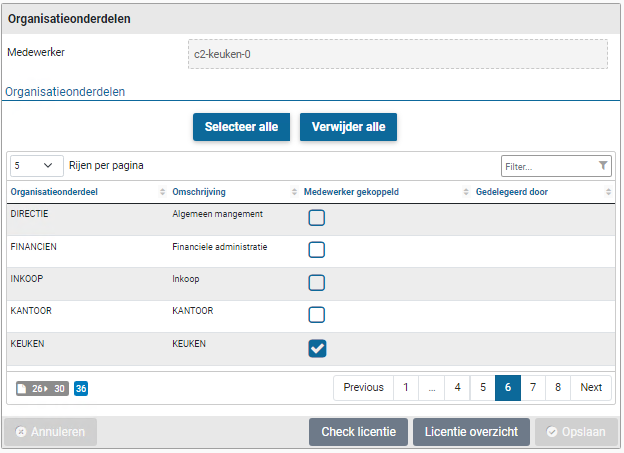Sort using Omschrijving column sort arrows
Screen dimensions: 624x453
(x=296, y=192)
